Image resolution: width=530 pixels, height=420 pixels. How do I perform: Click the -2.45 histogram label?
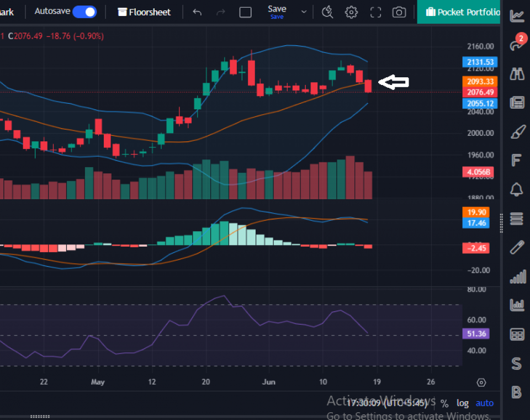476,248
